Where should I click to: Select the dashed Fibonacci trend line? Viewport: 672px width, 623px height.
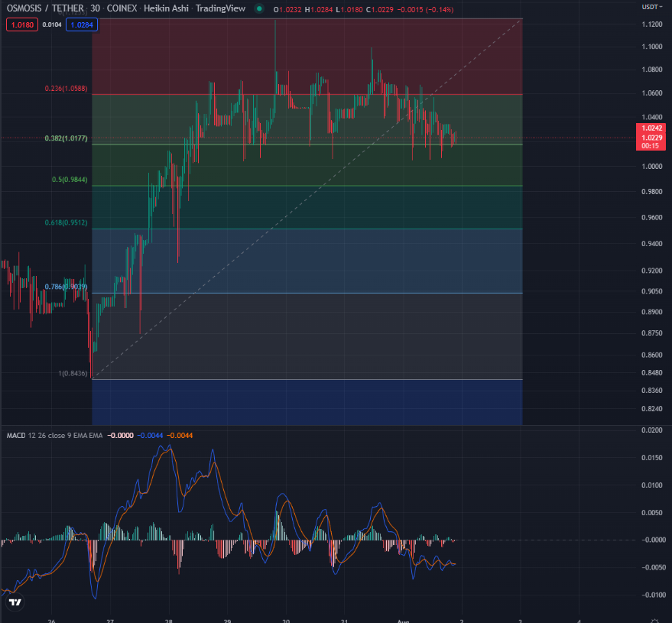307,199
